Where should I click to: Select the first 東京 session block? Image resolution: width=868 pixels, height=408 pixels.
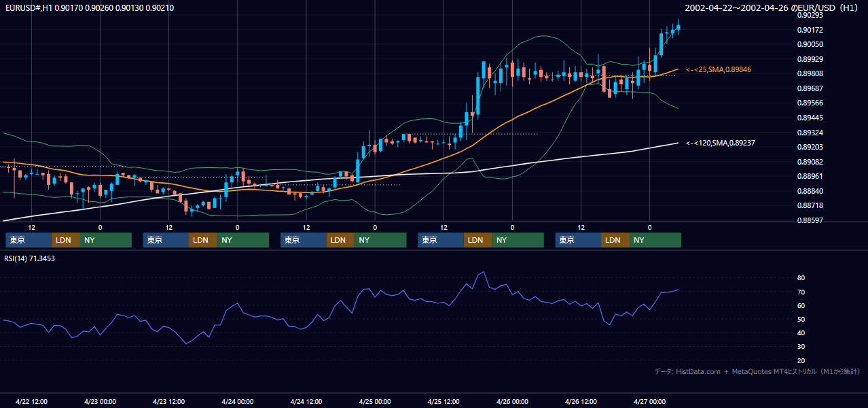click(29, 240)
